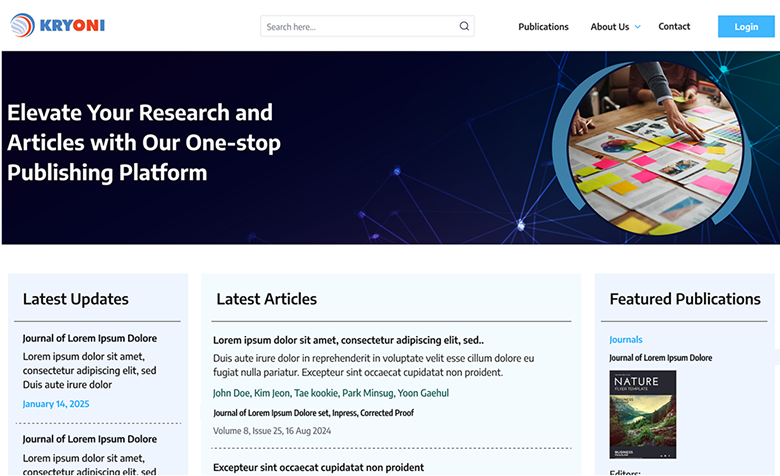Click the Latest Updates heading

76,299
